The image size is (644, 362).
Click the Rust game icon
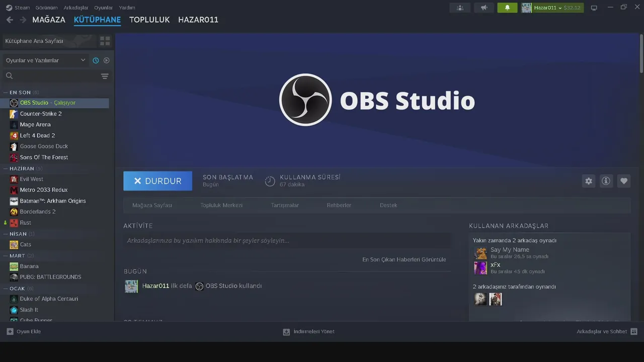(14, 223)
